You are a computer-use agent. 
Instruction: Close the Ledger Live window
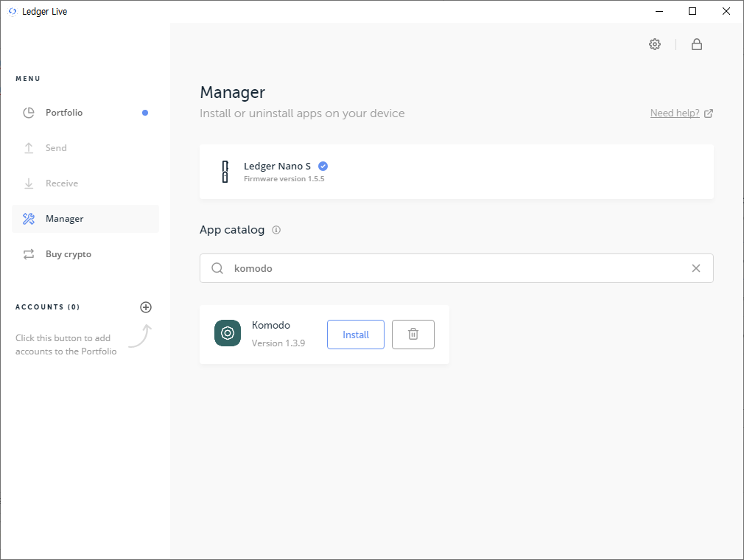tap(726, 11)
